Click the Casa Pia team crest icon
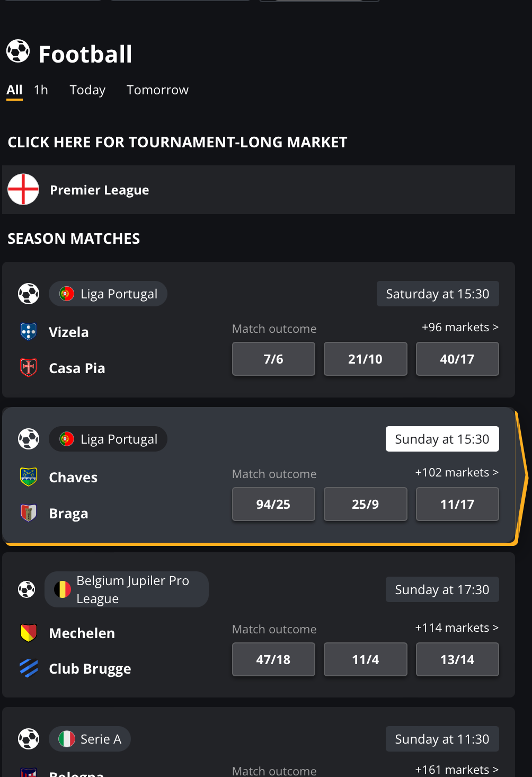 tap(29, 367)
